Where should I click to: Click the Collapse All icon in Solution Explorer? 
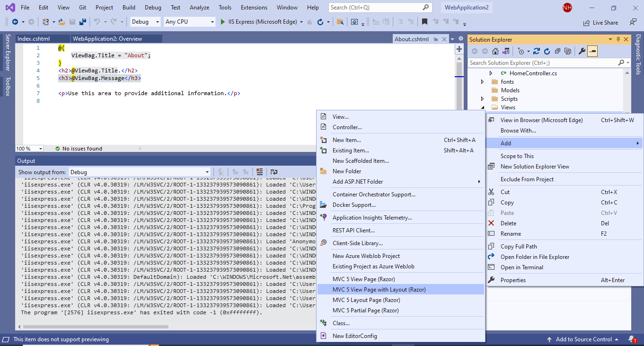(558, 51)
